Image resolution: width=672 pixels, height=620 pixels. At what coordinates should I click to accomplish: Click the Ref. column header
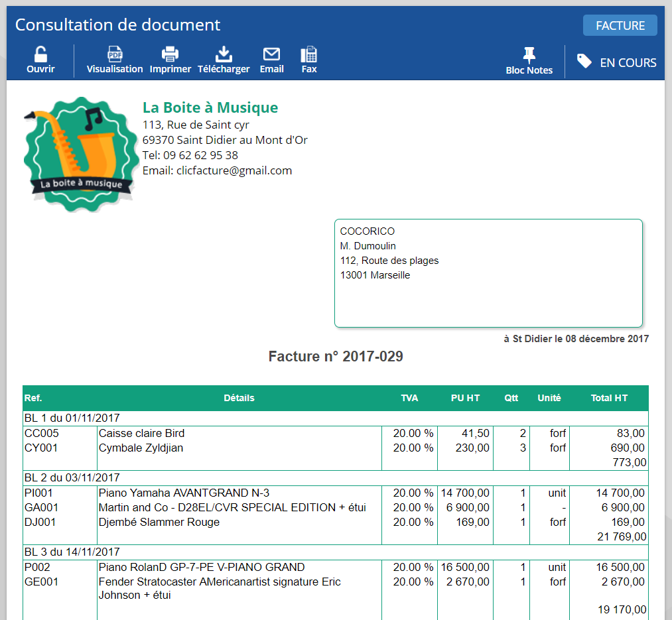point(33,398)
